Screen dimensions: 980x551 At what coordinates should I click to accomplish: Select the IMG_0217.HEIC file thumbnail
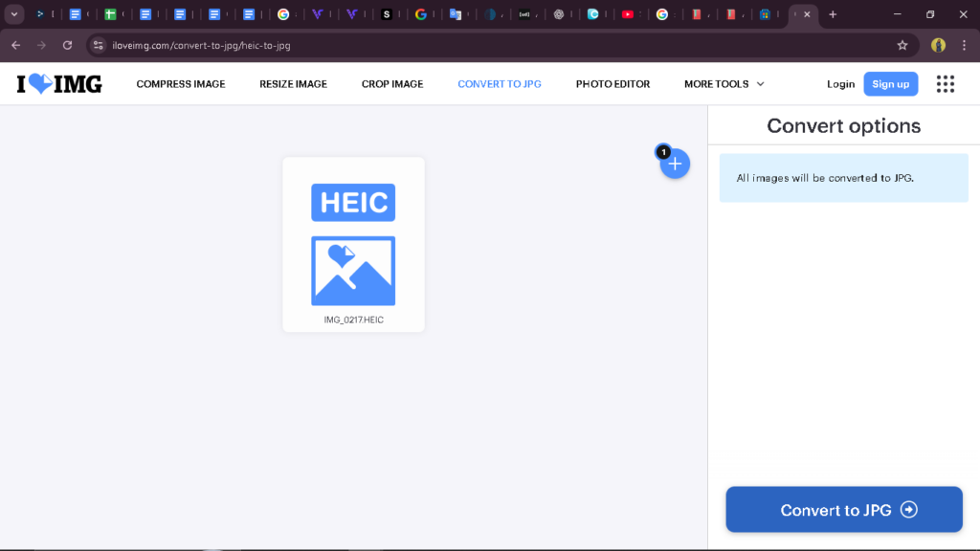353,245
